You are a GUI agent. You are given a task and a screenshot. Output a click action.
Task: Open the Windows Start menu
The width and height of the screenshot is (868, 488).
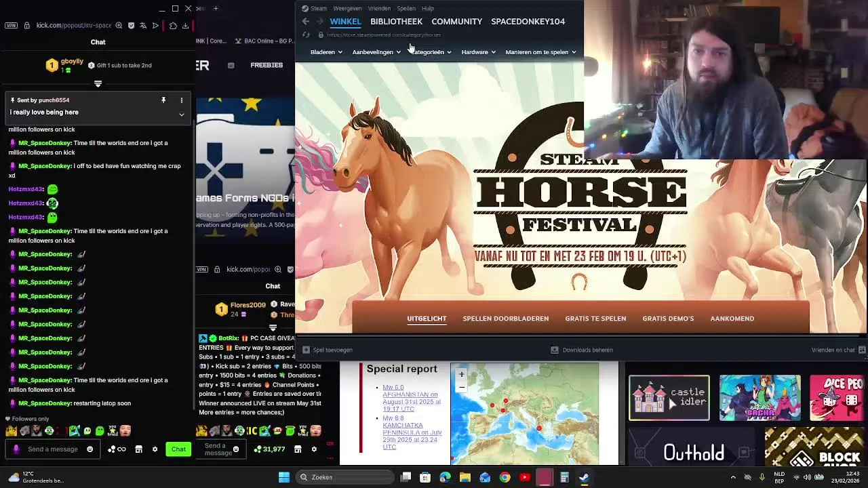[x=284, y=477]
